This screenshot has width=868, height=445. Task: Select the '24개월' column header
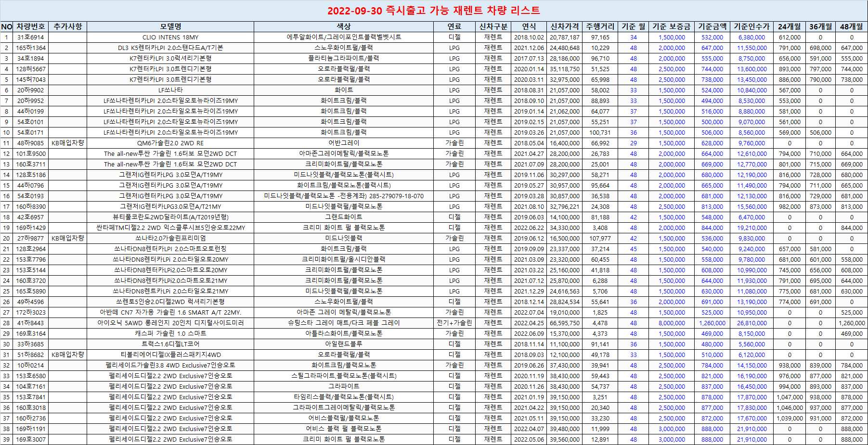tap(790, 26)
